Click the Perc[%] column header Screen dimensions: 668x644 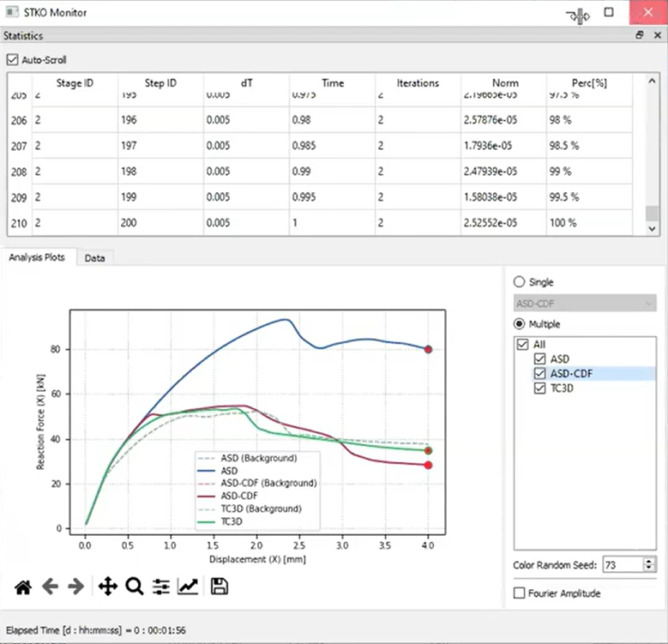pyautogui.click(x=590, y=83)
